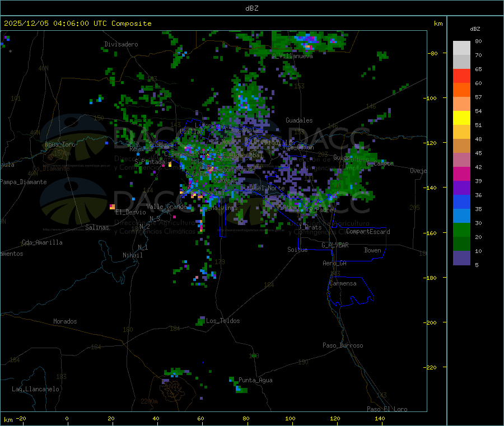
Task: Click the 'Pampa_Diamante' map label
Action: point(24,182)
